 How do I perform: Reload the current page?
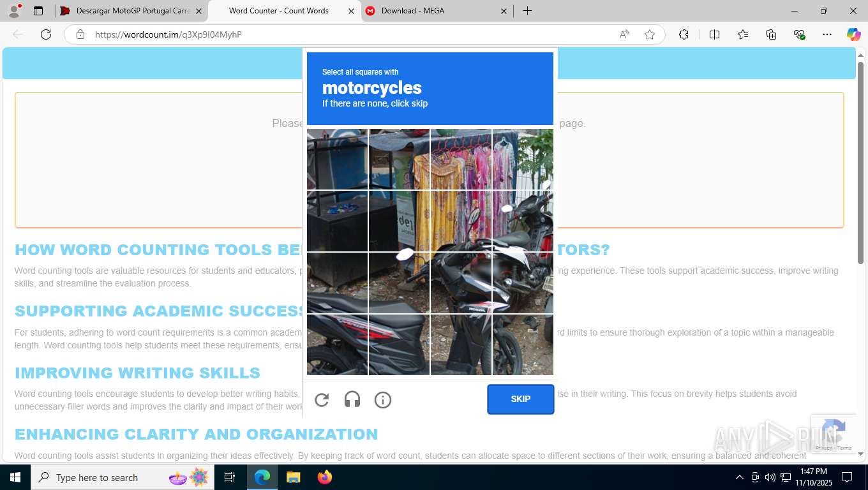point(46,34)
